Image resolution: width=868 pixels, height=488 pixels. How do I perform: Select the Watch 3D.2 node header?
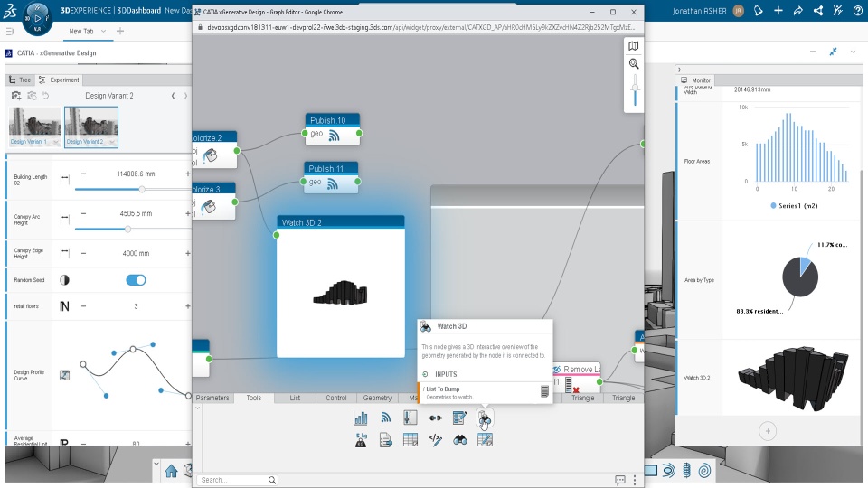coord(341,222)
